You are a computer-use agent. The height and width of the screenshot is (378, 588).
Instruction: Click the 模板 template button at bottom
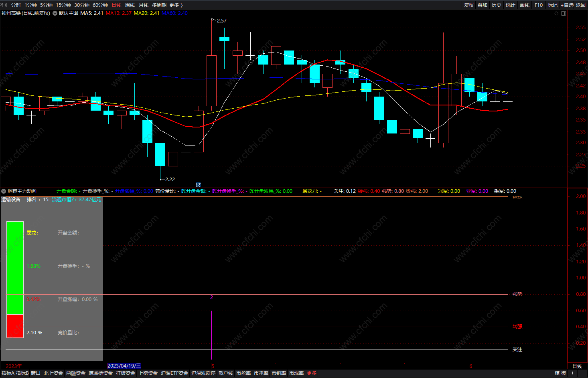click(560, 373)
